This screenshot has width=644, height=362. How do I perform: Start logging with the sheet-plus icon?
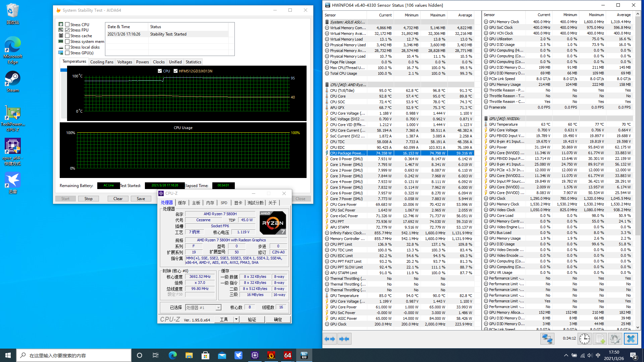point(600,339)
